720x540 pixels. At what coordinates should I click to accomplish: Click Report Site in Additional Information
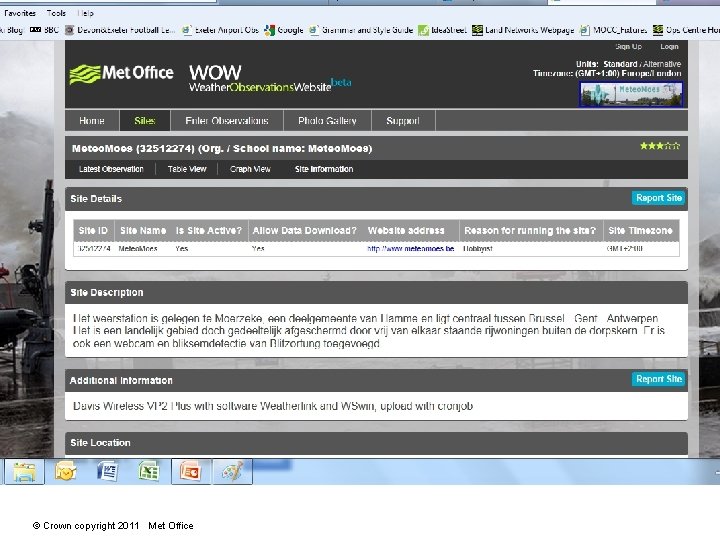(658, 379)
